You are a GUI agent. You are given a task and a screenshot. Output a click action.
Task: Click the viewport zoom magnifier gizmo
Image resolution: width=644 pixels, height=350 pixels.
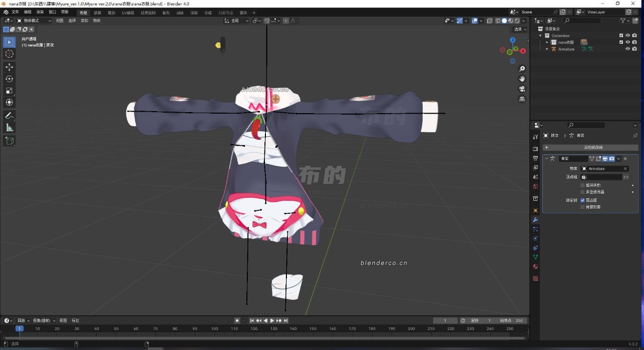(522, 69)
